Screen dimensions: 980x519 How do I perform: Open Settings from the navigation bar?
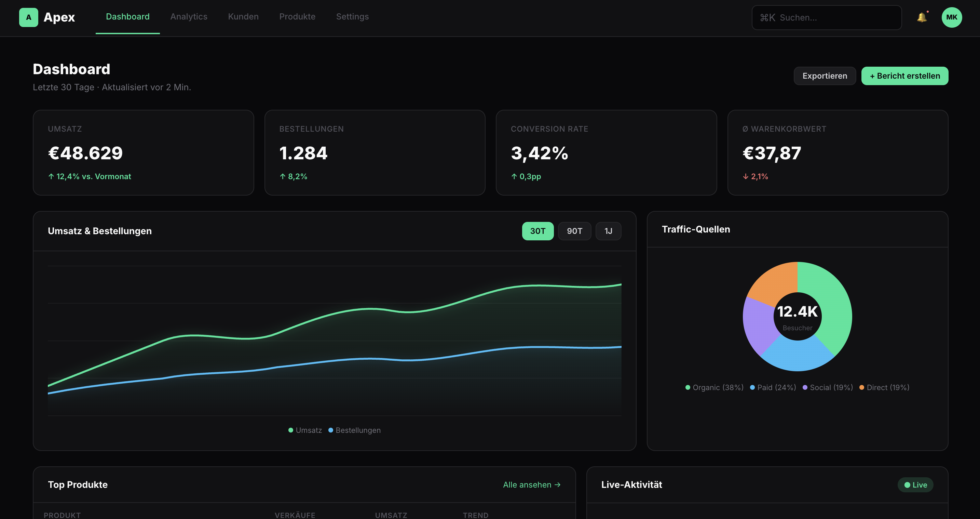click(x=352, y=16)
